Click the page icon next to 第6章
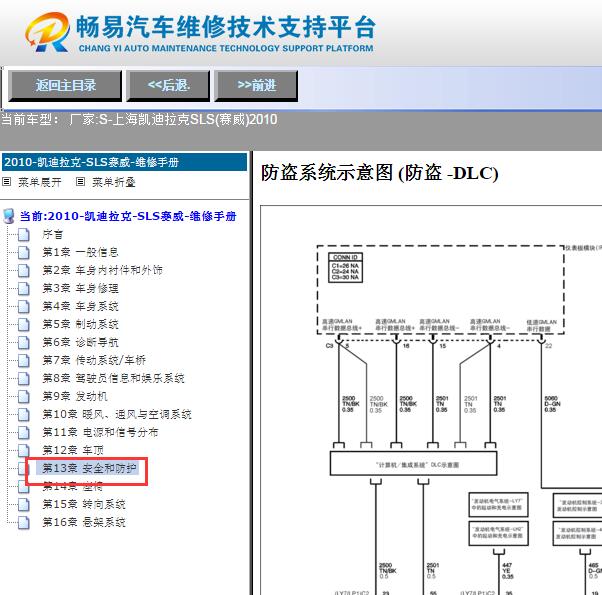Viewport: 602px width, 595px height. (x=24, y=342)
